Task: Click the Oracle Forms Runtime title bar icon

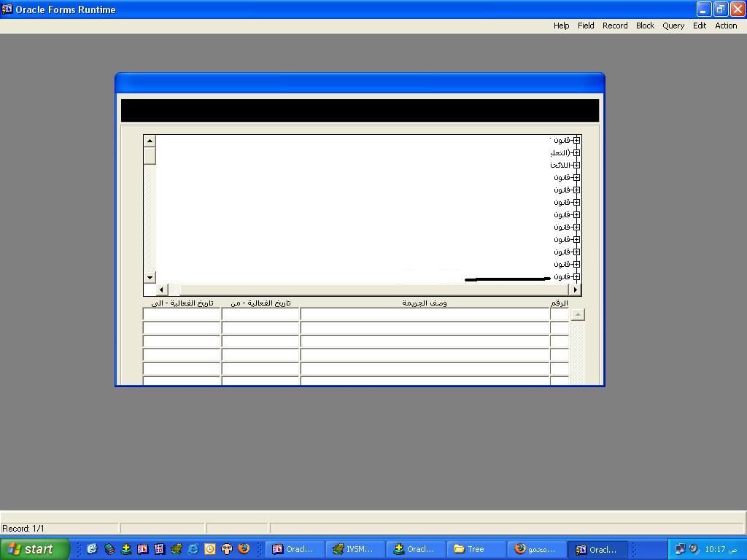Action: pos(7,9)
